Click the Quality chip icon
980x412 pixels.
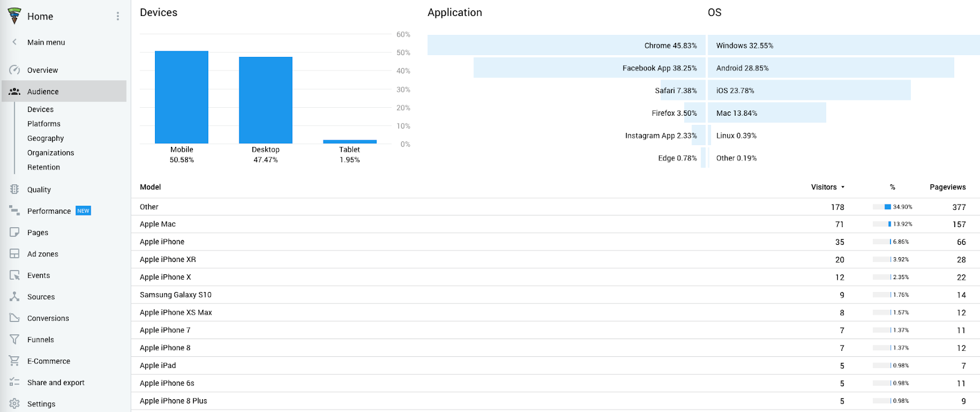[x=14, y=189]
